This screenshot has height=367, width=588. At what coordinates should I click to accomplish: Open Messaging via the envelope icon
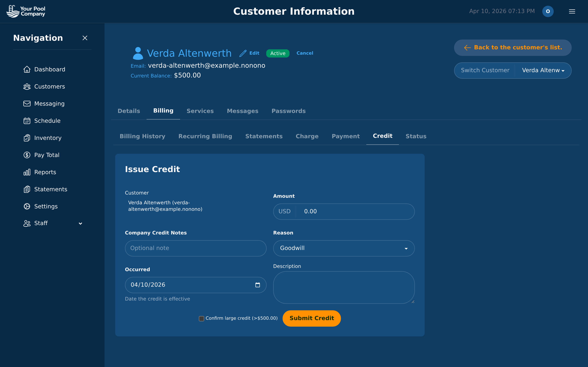pos(27,103)
